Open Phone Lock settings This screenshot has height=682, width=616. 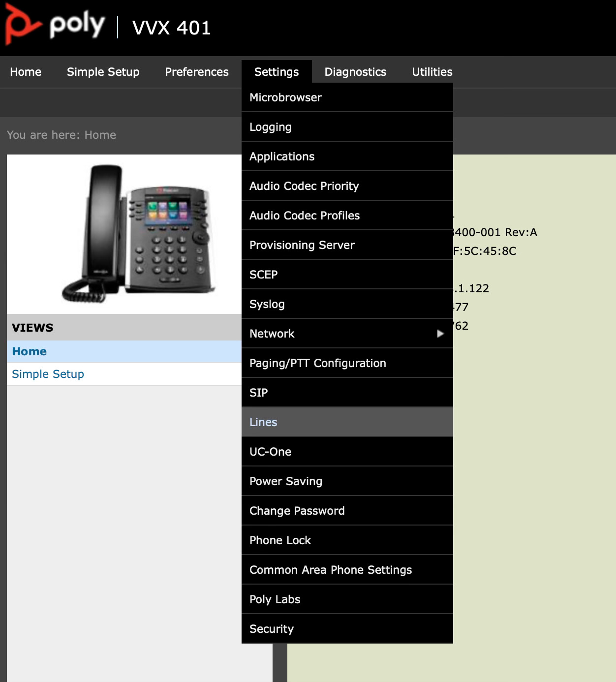pos(280,540)
